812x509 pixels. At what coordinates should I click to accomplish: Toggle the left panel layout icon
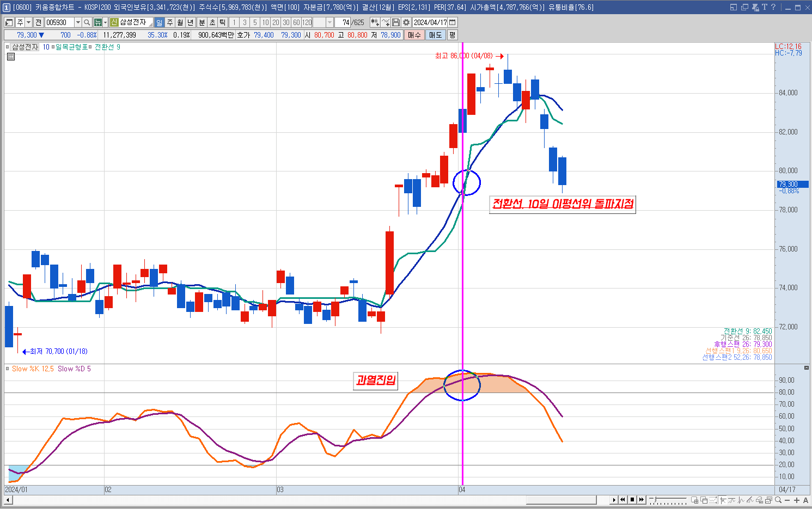(x=9, y=22)
